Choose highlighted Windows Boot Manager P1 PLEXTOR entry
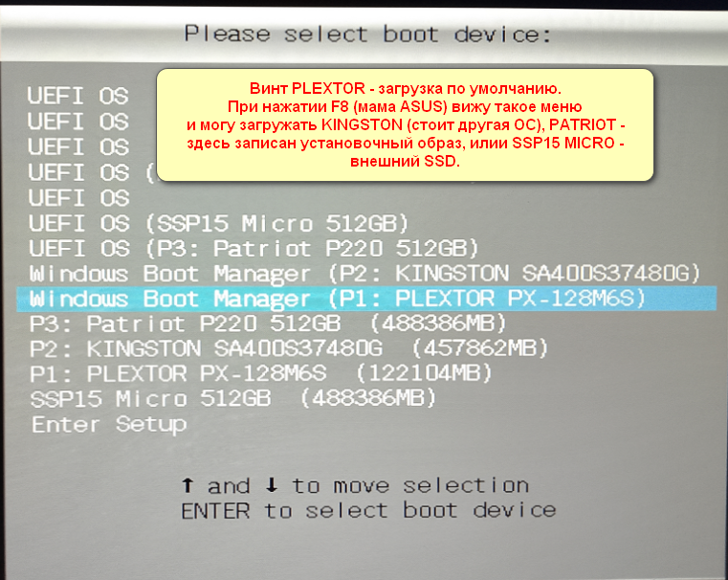The image size is (728, 580). tap(366, 299)
